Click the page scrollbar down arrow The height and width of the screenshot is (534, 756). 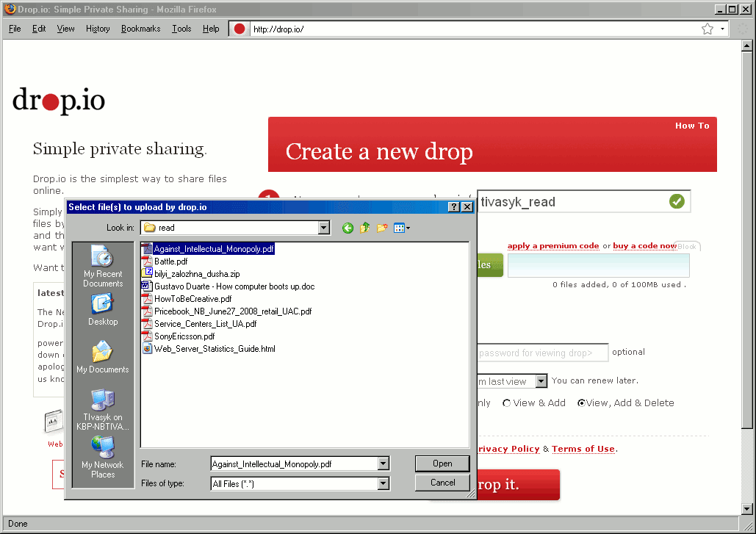(x=747, y=509)
